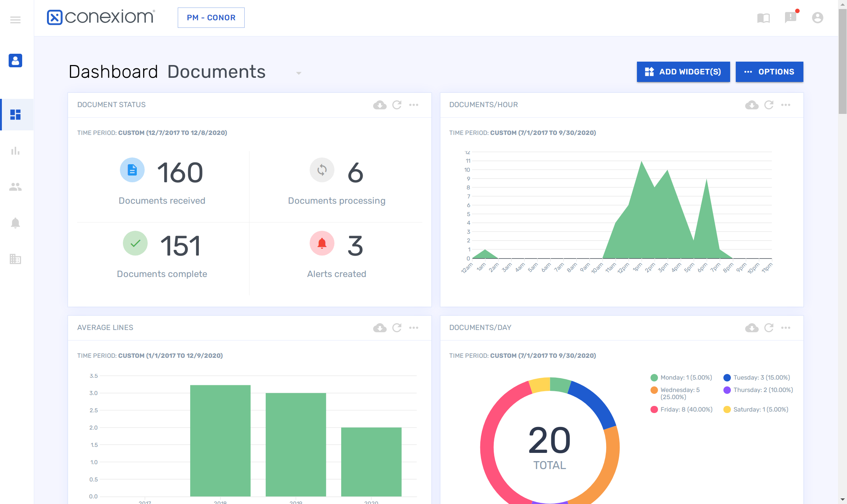Click the PM - CONOR button
The height and width of the screenshot is (504, 847).
click(x=211, y=18)
